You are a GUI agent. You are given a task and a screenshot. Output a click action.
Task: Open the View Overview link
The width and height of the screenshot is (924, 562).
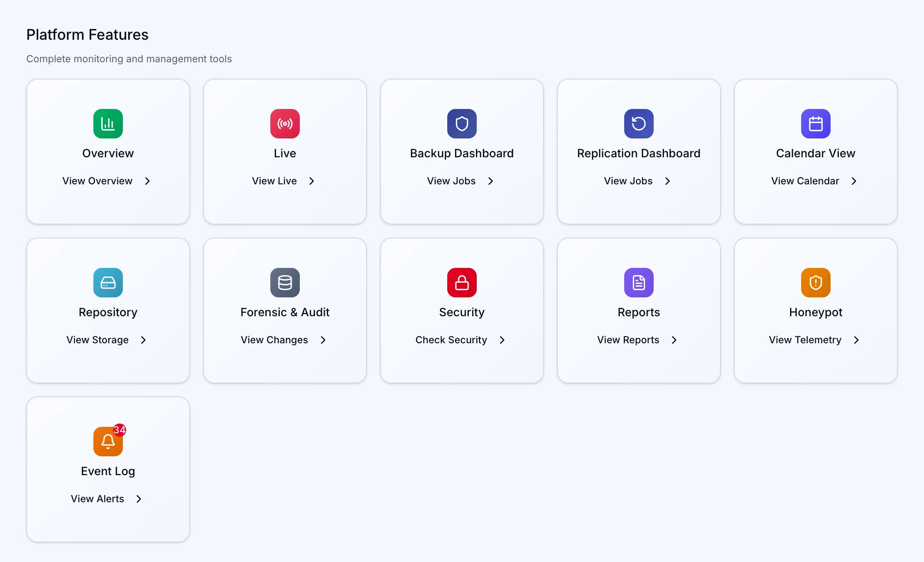pos(97,181)
